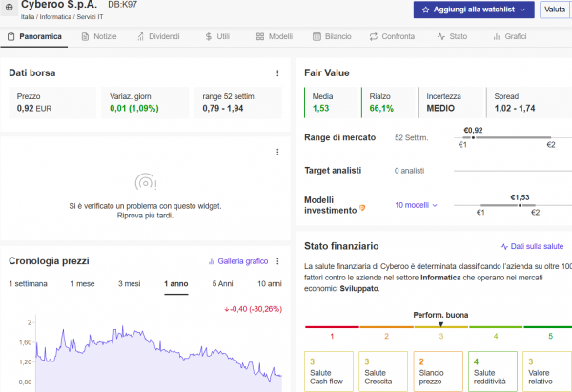Click the Pro badge icon beside Modelli investimento
Screen dimensions: 572x392
point(362,208)
